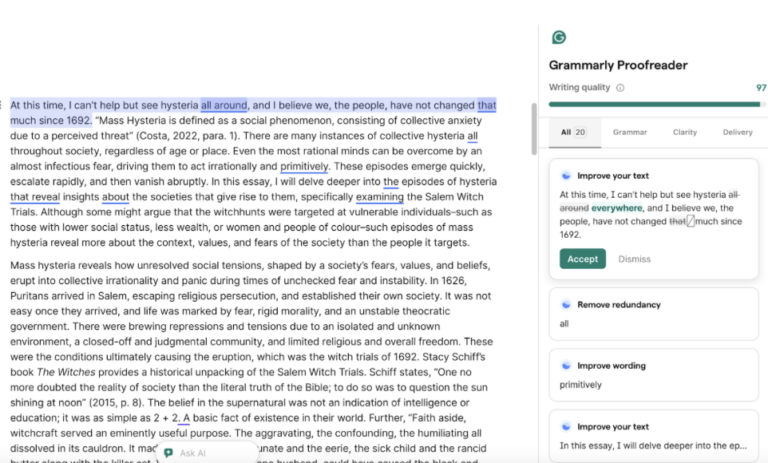
Task: Expand the 'In this essay' suggestion card
Action: click(654, 436)
